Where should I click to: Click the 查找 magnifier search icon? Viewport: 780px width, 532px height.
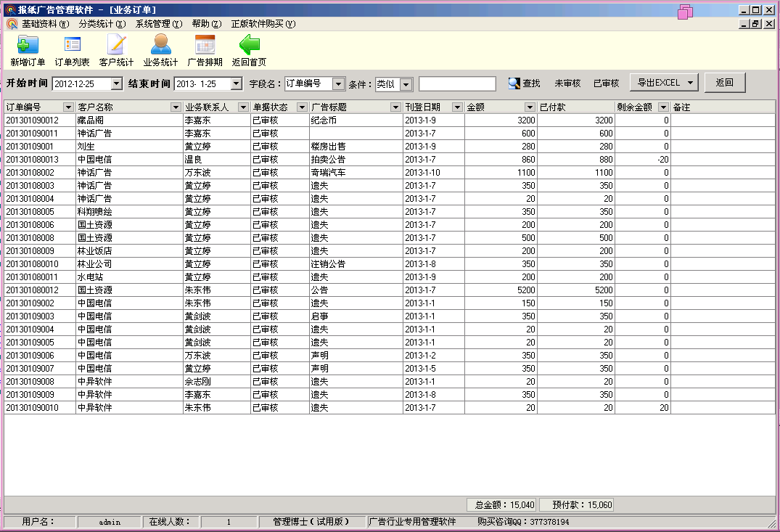(x=514, y=83)
